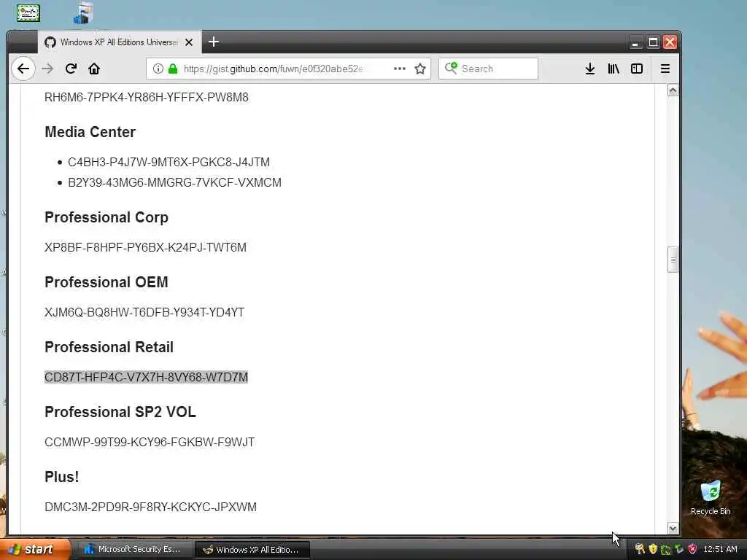Click the Professional SP2 VOL heading
This screenshot has height=560, width=747.
(120, 411)
